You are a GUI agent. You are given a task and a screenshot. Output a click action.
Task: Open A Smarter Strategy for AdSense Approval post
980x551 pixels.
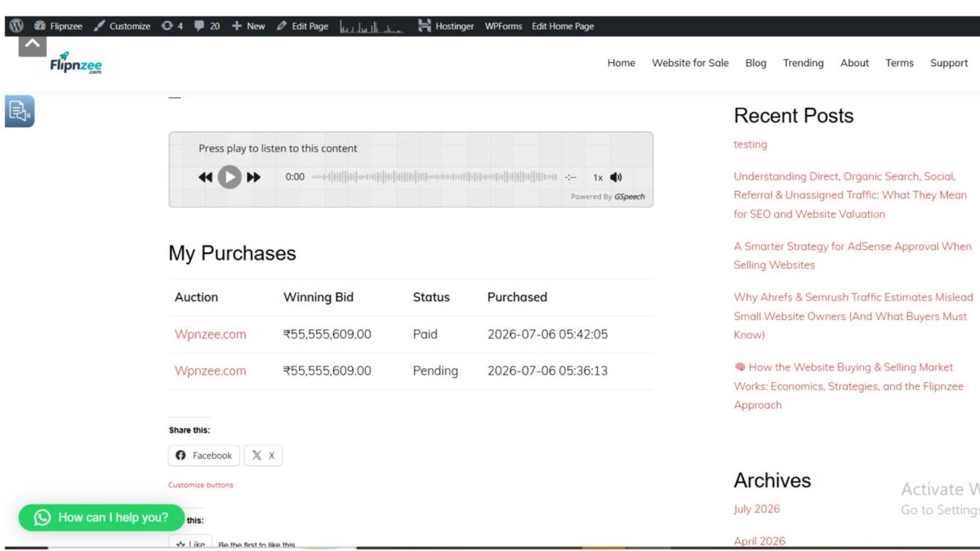pyautogui.click(x=853, y=256)
